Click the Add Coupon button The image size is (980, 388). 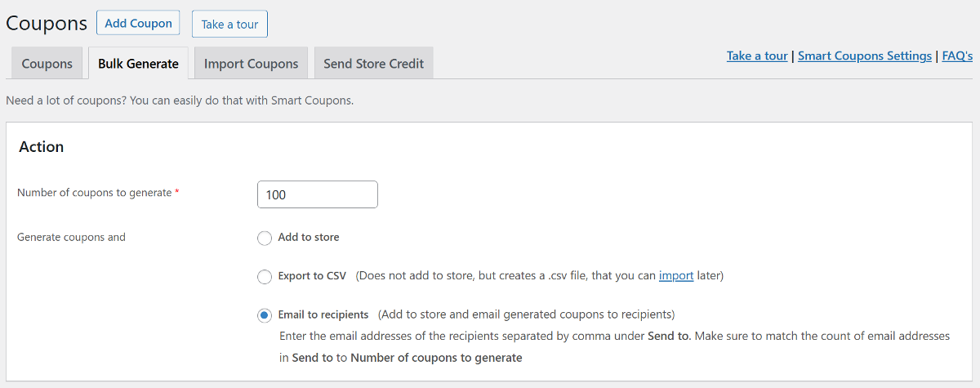coord(138,23)
